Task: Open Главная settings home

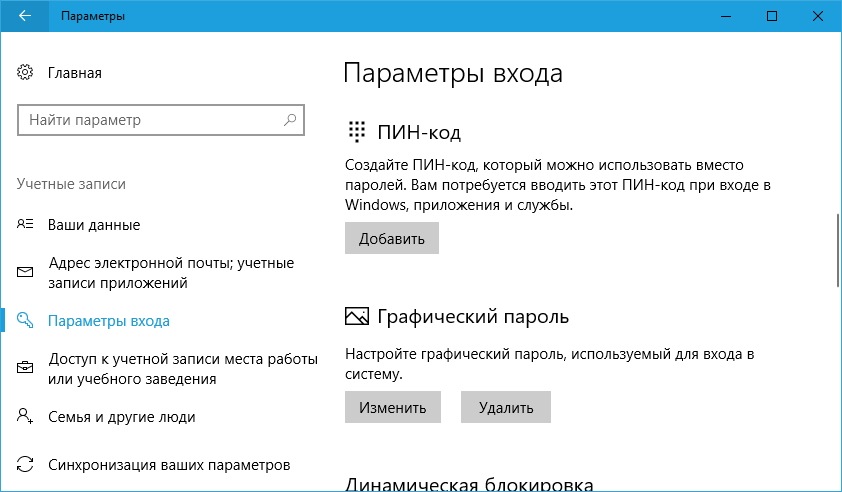Action: point(75,73)
